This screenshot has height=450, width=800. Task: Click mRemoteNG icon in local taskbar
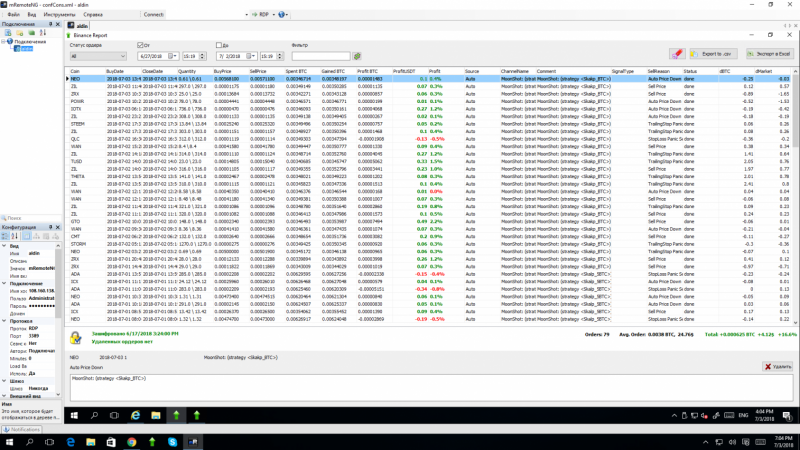click(193, 442)
